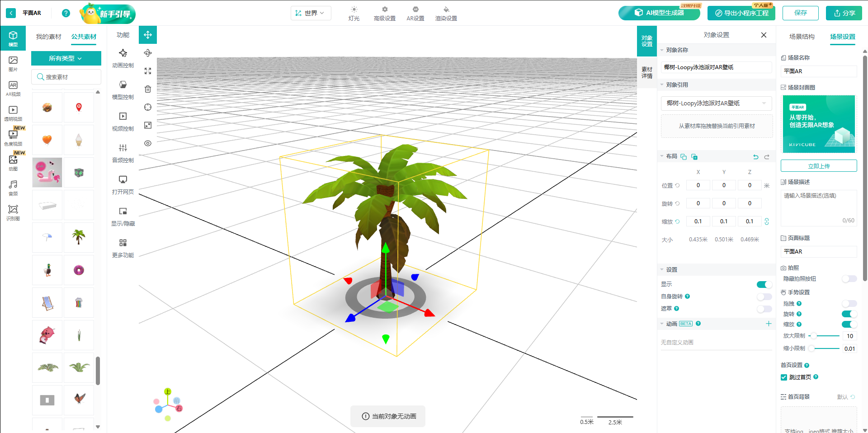The height and width of the screenshot is (433, 868).
Task: Toggle the 显示 visibility switch
Action: click(x=764, y=284)
